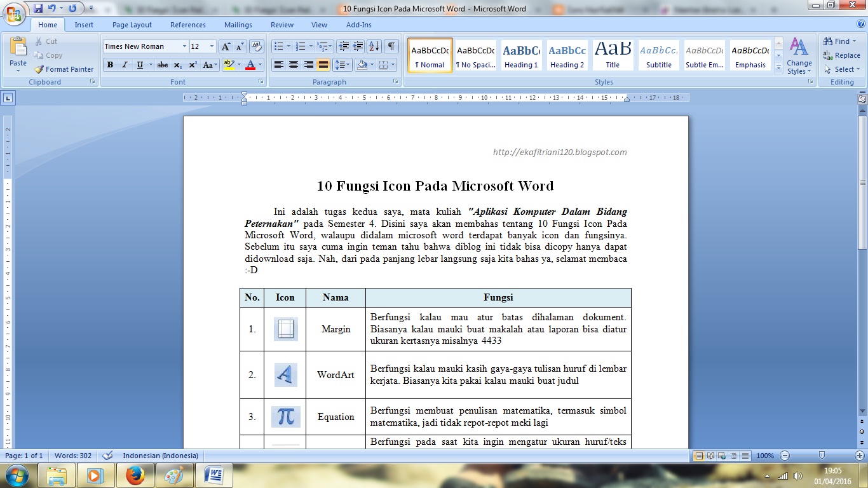The width and height of the screenshot is (868, 488).
Task: Open the Font dialog launcher
Action: pos(261,82)
